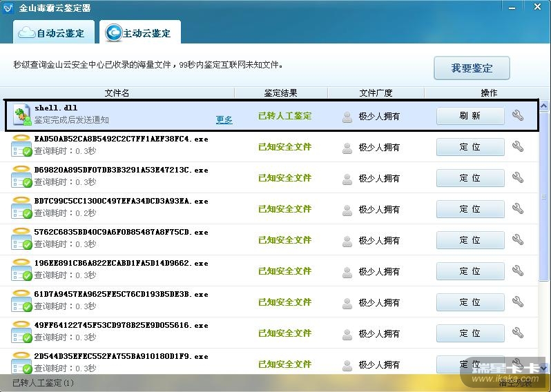Click the shell.dll file icon
Image resolution: width=551 pixels, height=392 pixels.
click(x=22, y=115)
